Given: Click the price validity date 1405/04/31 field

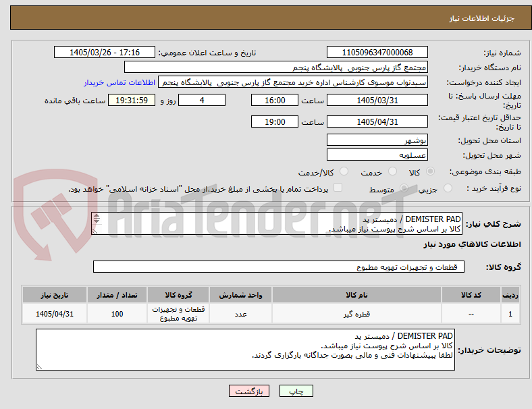Looking at the screenshot, I should coord(377,121).
